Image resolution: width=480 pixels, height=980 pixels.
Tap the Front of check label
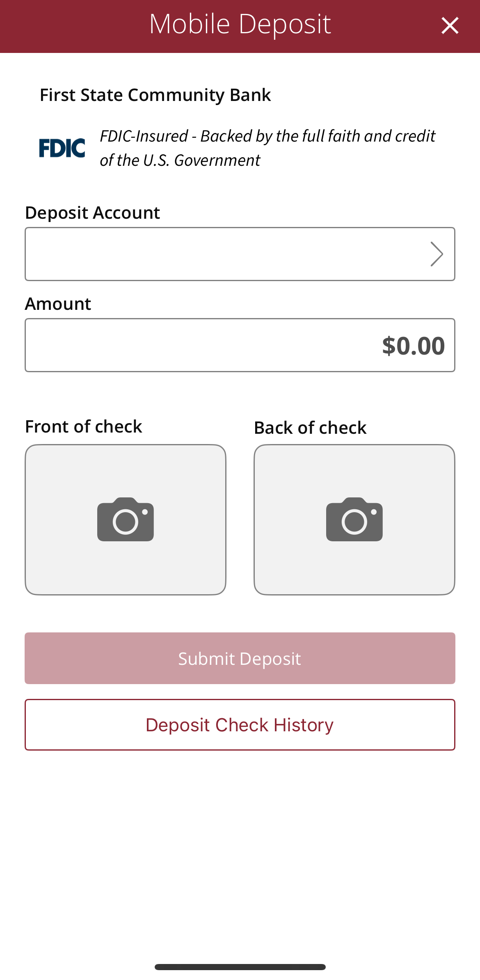(x=83, y=426)
